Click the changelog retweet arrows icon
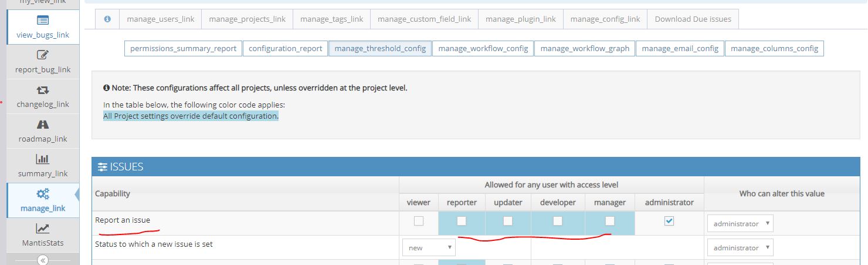The height and width of the screenshot is (265, 868). pos(43,90)
